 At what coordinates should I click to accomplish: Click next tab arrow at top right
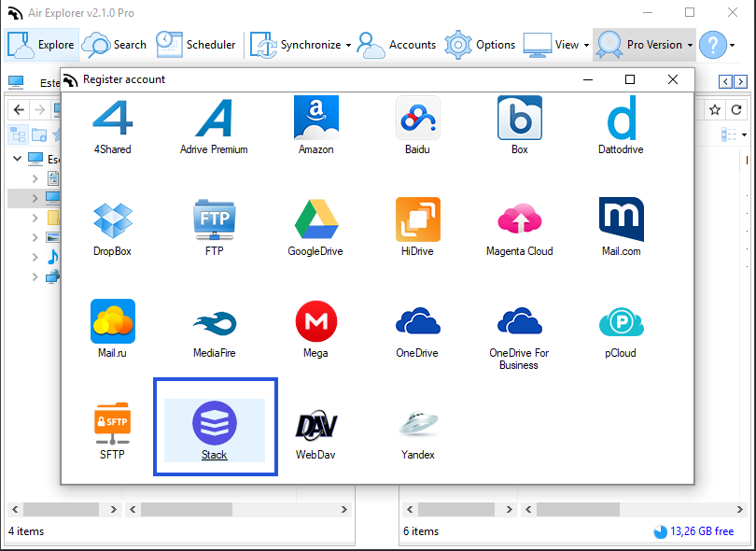(740, 81)
